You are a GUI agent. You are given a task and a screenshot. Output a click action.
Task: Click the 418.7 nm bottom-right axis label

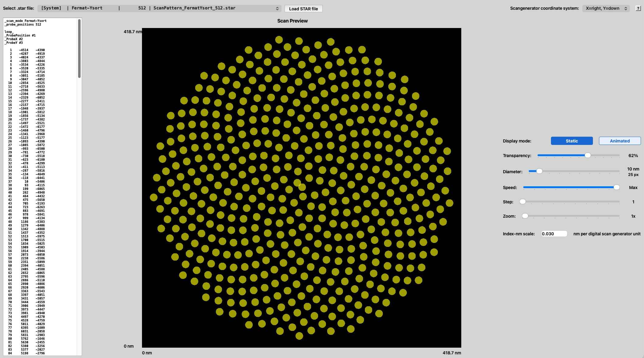tap(452, 353)
